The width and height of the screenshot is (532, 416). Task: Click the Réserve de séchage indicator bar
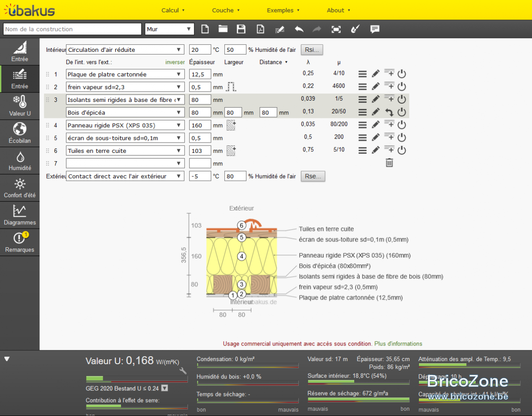click(358, 400)
